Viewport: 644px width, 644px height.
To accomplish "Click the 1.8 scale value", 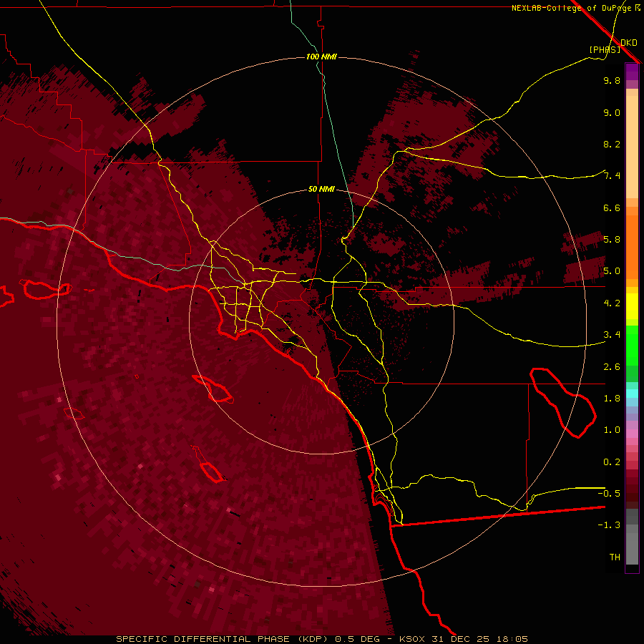I will point(612,399).
